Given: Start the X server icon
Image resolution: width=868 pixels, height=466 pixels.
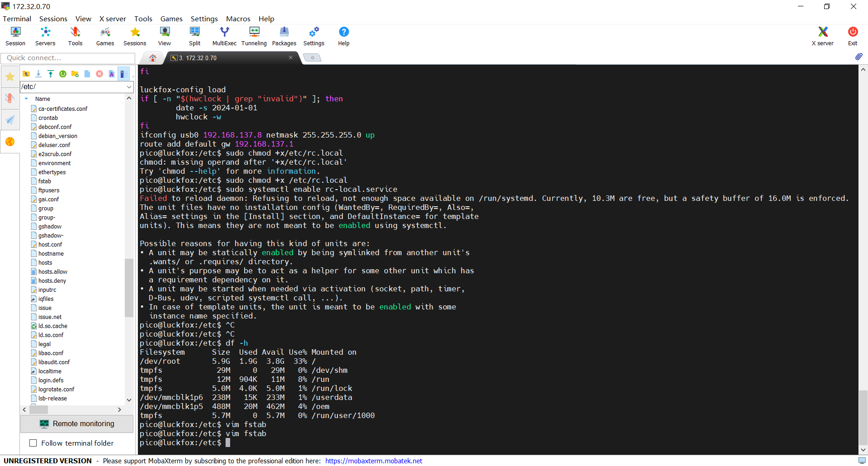Looking at the screenshot, I should point(822,36).
